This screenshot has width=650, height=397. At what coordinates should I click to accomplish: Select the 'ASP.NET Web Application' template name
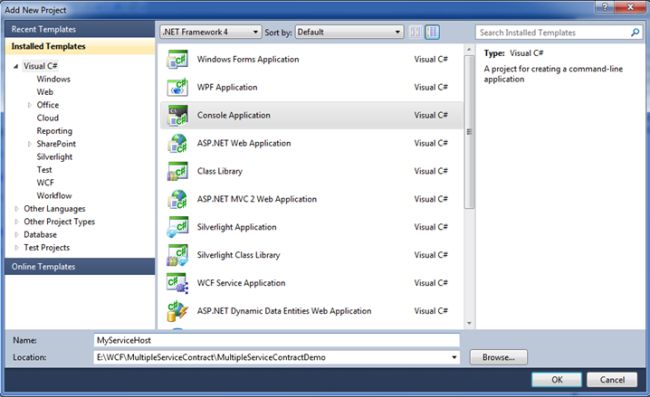point(244,143)
